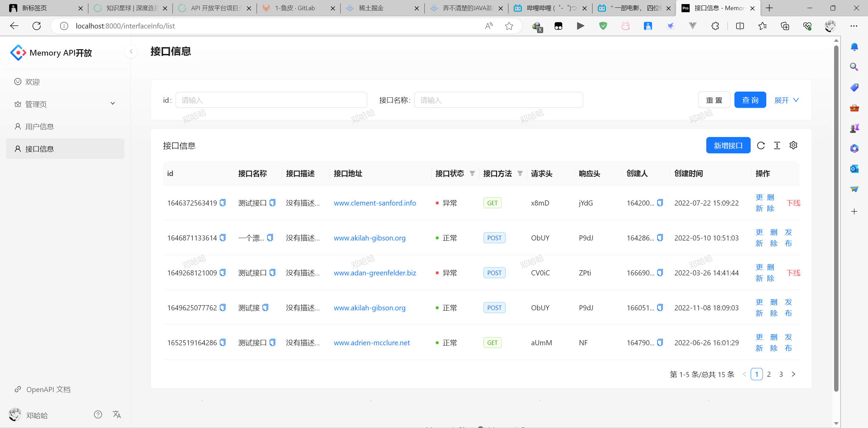Copy creator 164790... value
The height and width of the screenshot is (428, 868).
pos(660,343)
